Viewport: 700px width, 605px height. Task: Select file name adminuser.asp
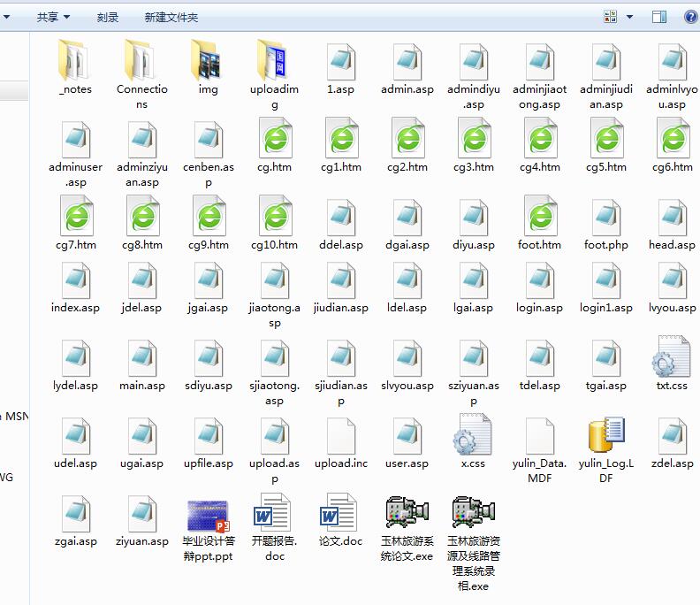point(75,174)
